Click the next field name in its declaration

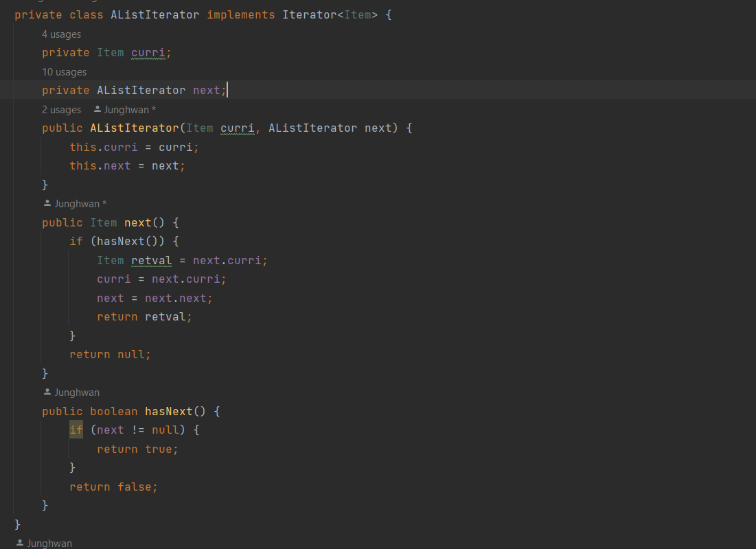coord(207,91)
